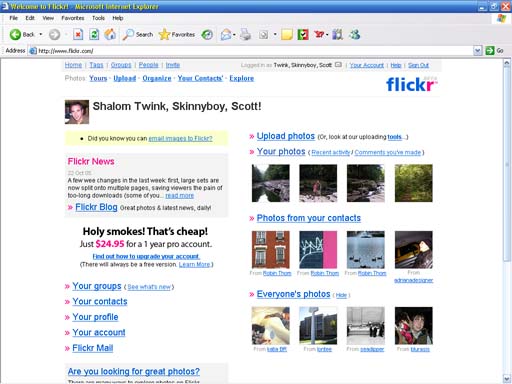Open the Your profile link

pos(95,317)
